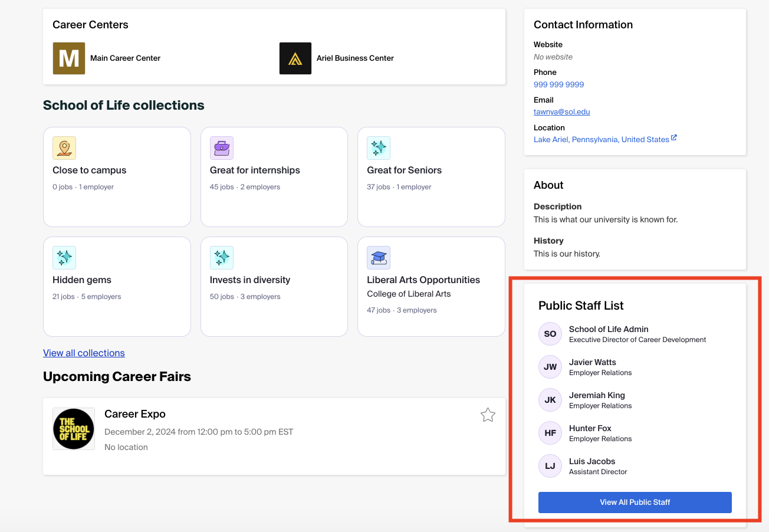Viewport: 769px width, 532px height.
Task: Open the Great for Seniors collection title
Action: (404, 170)
